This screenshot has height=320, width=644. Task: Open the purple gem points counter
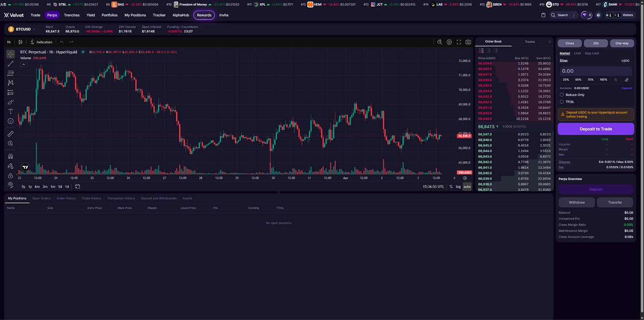tap(587, 15)
